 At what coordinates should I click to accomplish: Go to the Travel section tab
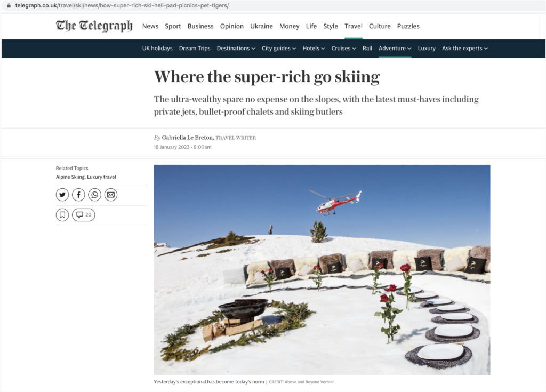click(354, 26)
